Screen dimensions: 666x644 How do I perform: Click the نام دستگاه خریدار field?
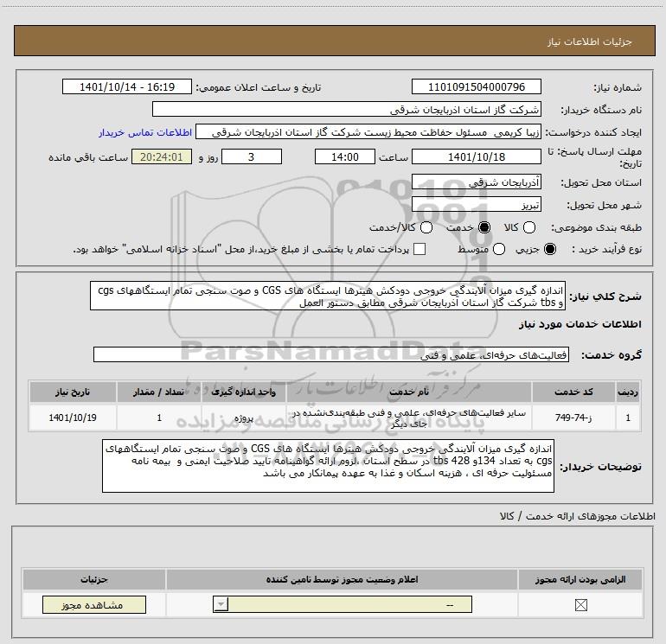point(347,110)
